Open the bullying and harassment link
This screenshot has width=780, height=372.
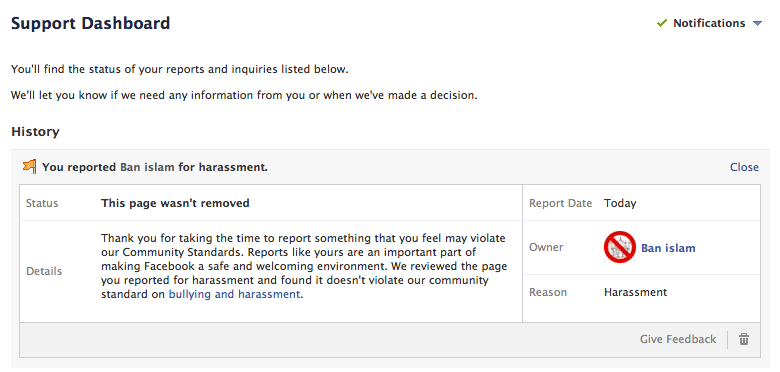click(234, 294)
